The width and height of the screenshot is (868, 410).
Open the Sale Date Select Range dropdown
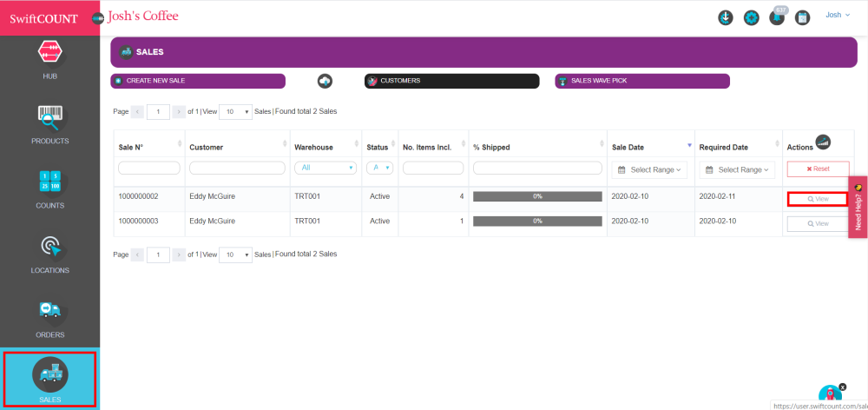649,170
